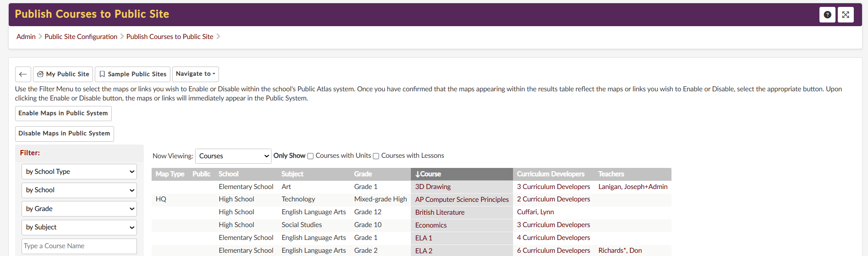This screenshot has height=256, width=868.
Task: Open Sample Public Sites
Action: [x=133, y=74]
